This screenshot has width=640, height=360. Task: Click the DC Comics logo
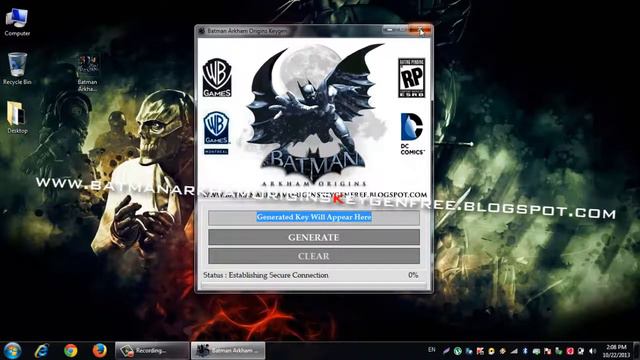(412, 134)
